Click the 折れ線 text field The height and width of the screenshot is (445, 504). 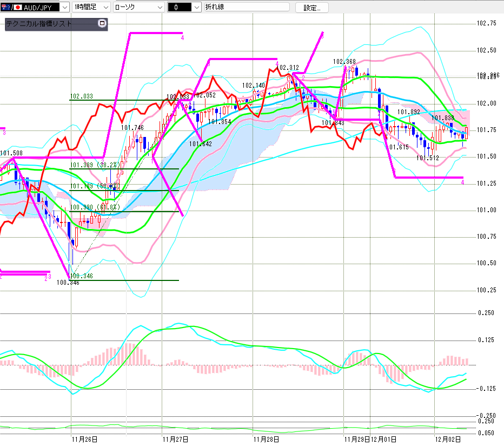[247, 8]
